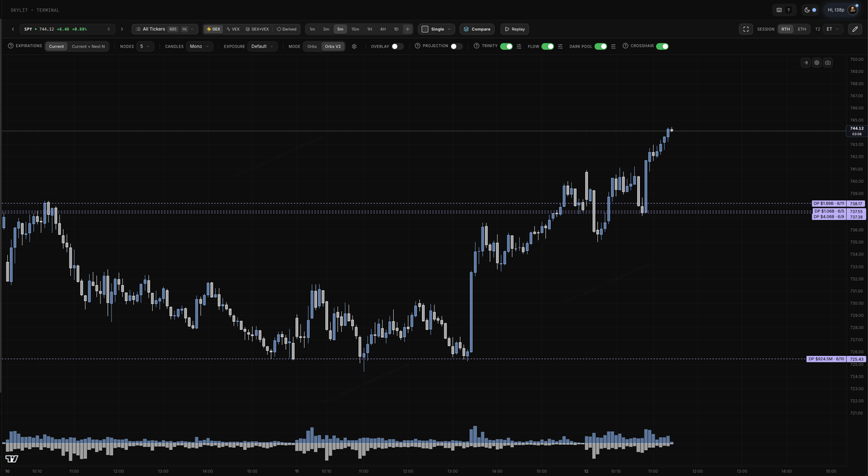Click the Compare button

tap(476, 30)
